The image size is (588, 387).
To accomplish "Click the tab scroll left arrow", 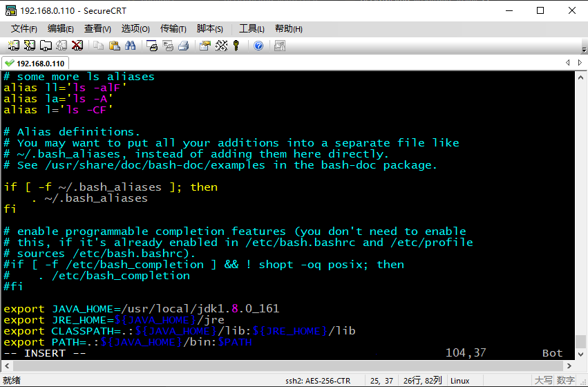I will coord(568,63).
